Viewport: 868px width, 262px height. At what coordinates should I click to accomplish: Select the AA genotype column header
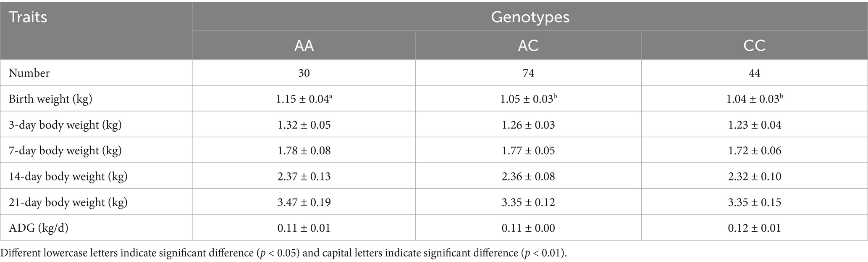pyautogui.click(x=304, y=45)
